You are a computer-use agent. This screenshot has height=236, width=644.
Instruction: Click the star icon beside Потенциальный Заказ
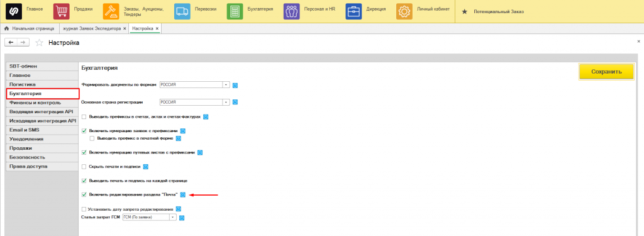click(465, 12)
